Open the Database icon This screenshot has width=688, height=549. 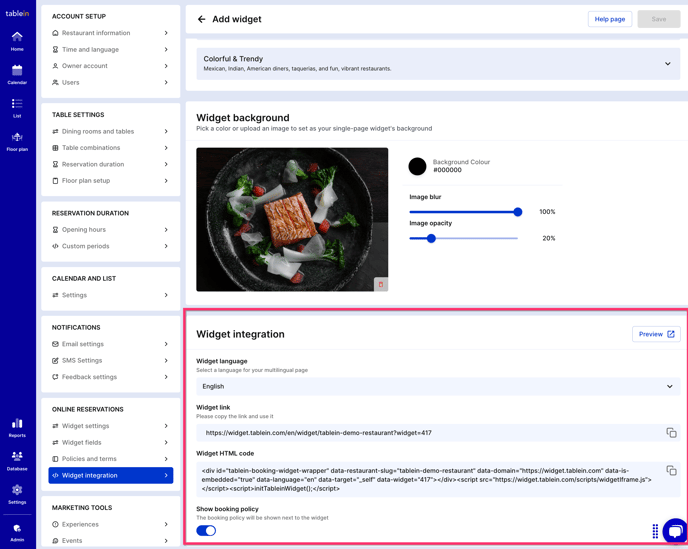tap(17, 461)
